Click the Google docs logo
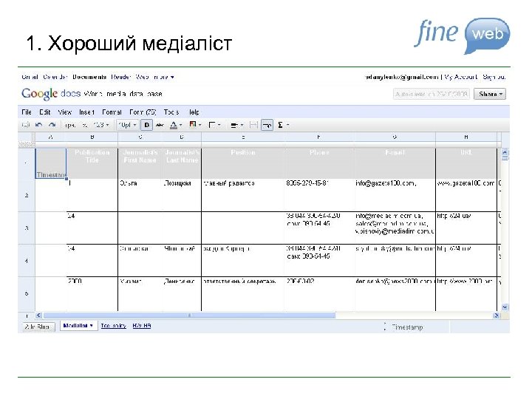The height and width of the screenshot is (399, 532). tap(51, 93)
